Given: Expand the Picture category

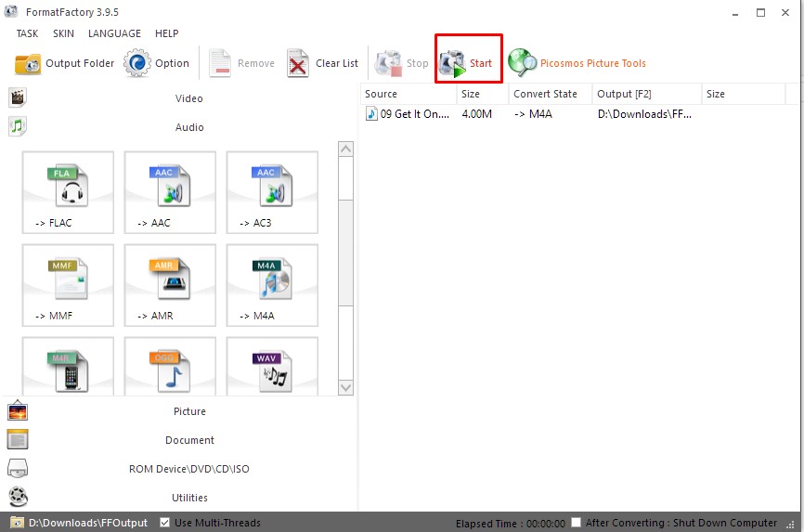Looking at the screenshot, I should (x=189, y=411).
